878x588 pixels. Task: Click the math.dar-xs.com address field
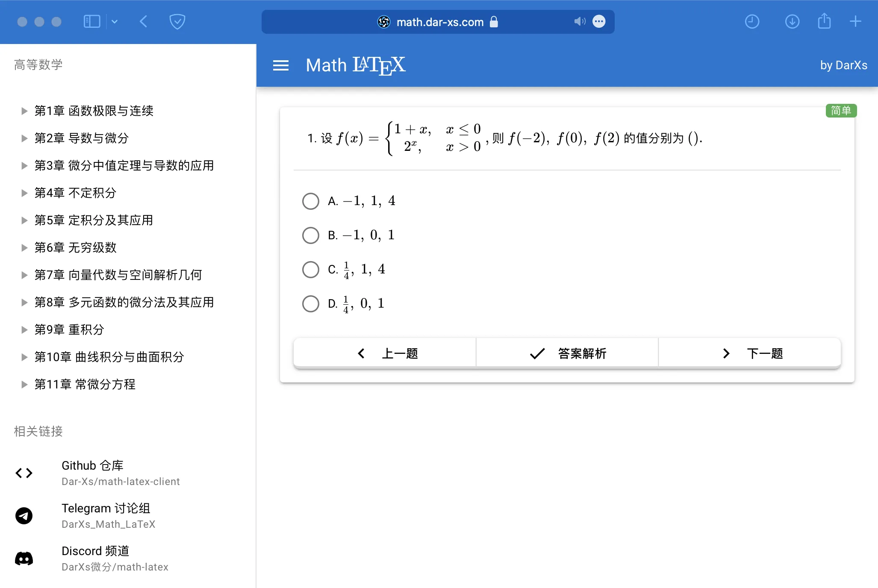click(438, 22)
